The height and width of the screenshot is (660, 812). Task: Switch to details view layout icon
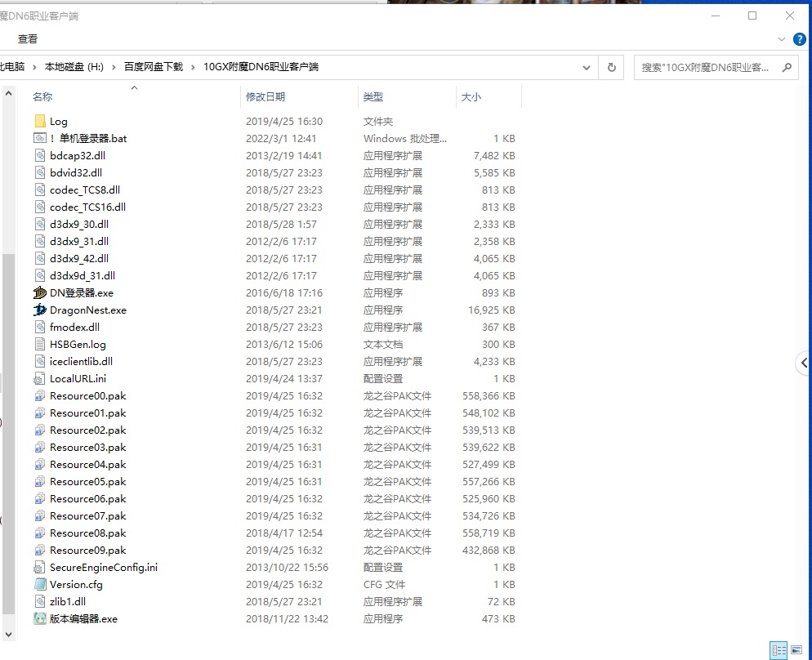(779, 650)
